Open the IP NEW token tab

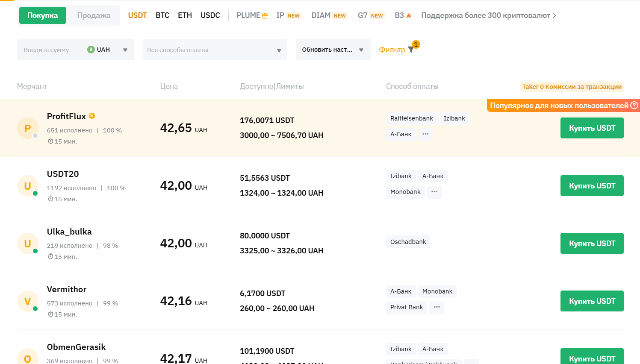pyautogui.click(x=289, y=15)
